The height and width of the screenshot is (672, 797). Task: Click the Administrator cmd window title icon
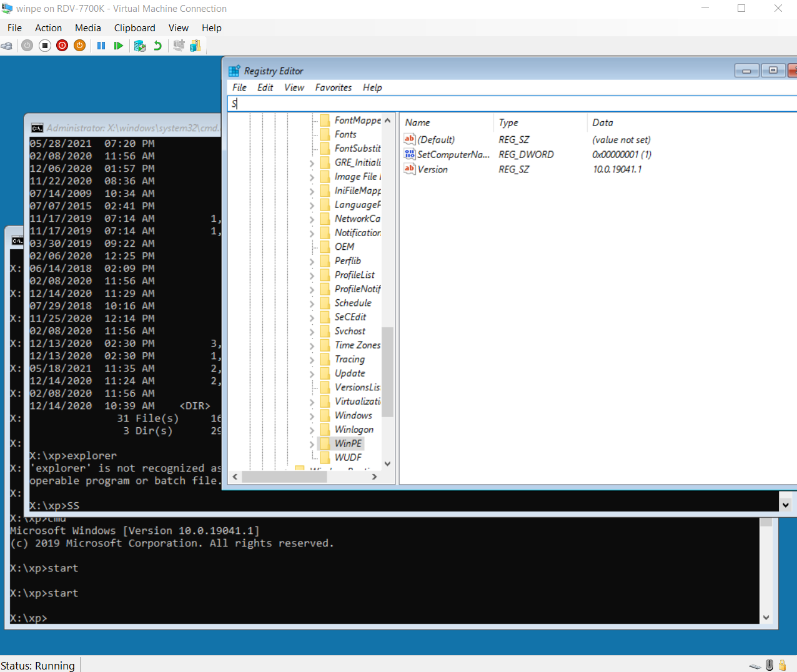pos(37,128)
